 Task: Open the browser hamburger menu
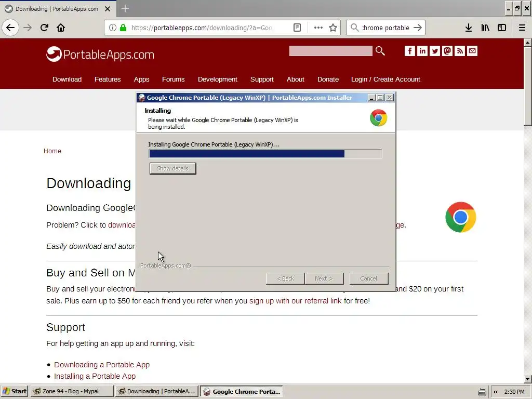pyautogui.click(x=522, y=28)
